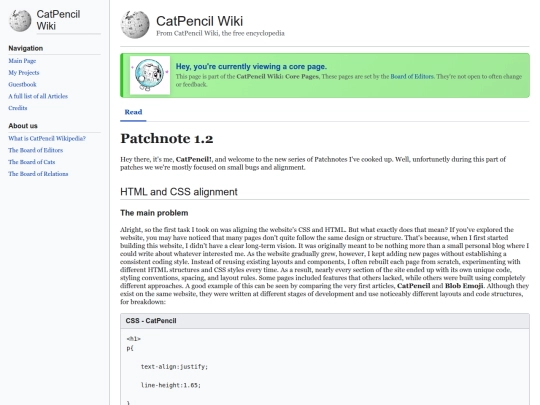The image size is (540, 405).
Task: Click bold CatPencil Wiki: Core Pages text
Action: coord(278,76)
